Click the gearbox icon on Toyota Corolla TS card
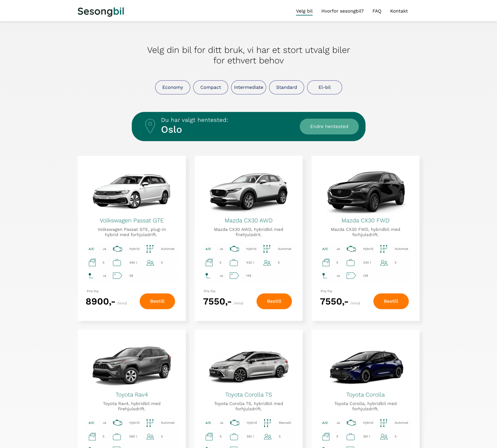The image size is (497, 448). pyautogui.click(x=267, y=423)
